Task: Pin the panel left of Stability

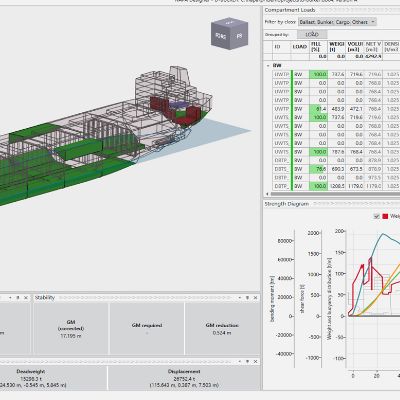Action: [x=18, y=298]
